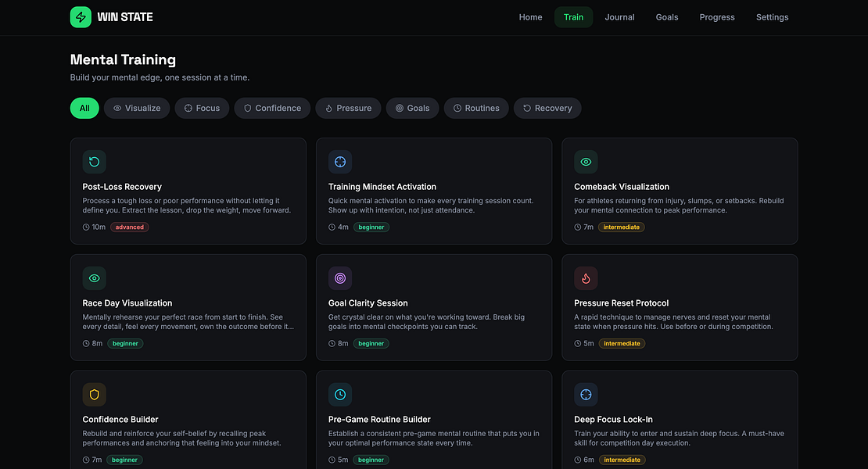
Task: Click the Training Mindset Activation crosshair icon
Action: pyautogui.click(x=340, y=162)
